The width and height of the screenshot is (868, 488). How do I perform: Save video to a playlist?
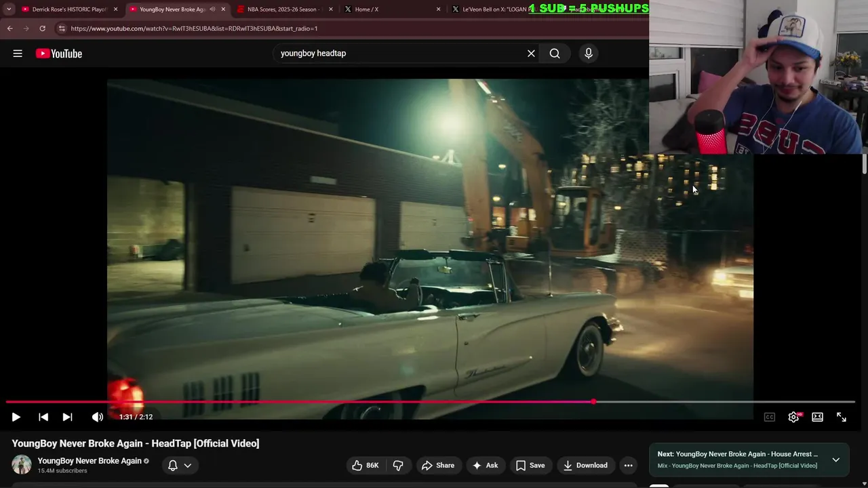pyautogui.click(x=530, y=465)
